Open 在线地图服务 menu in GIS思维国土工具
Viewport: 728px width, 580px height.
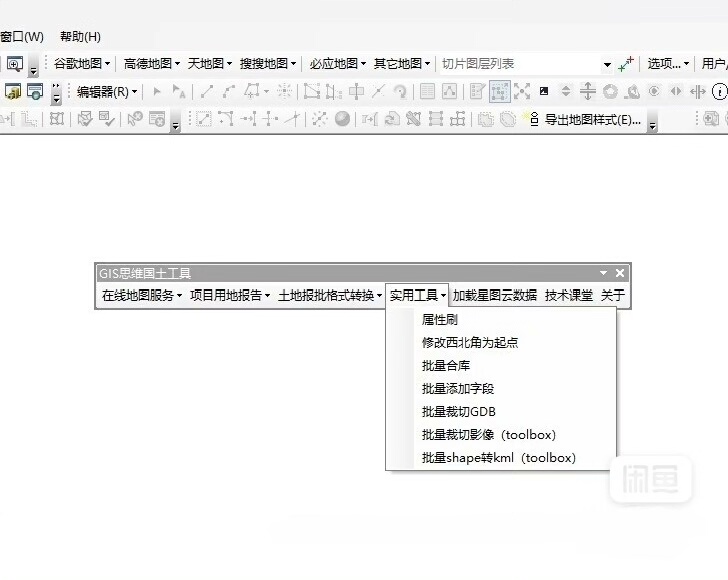coord(142,295)
